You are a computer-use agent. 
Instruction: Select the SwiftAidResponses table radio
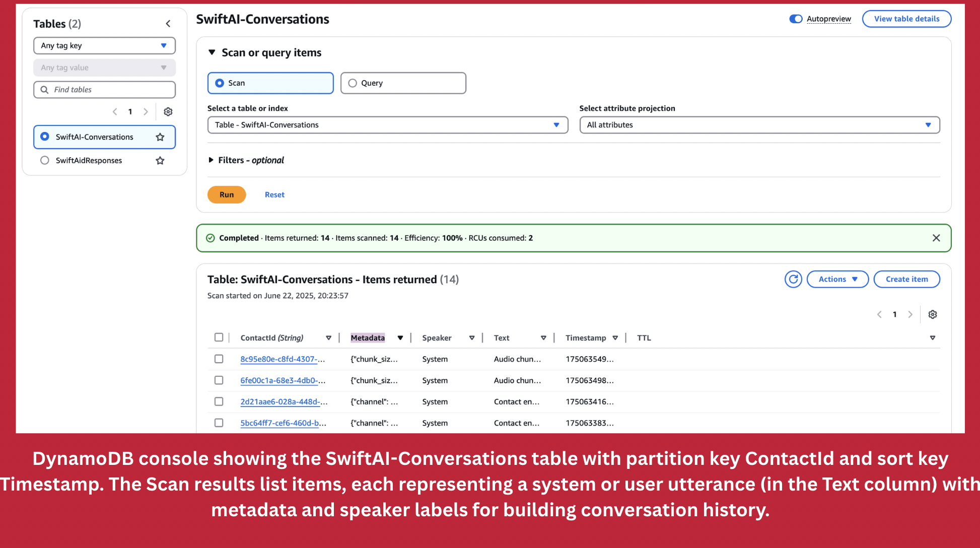(x=45, y=160)
